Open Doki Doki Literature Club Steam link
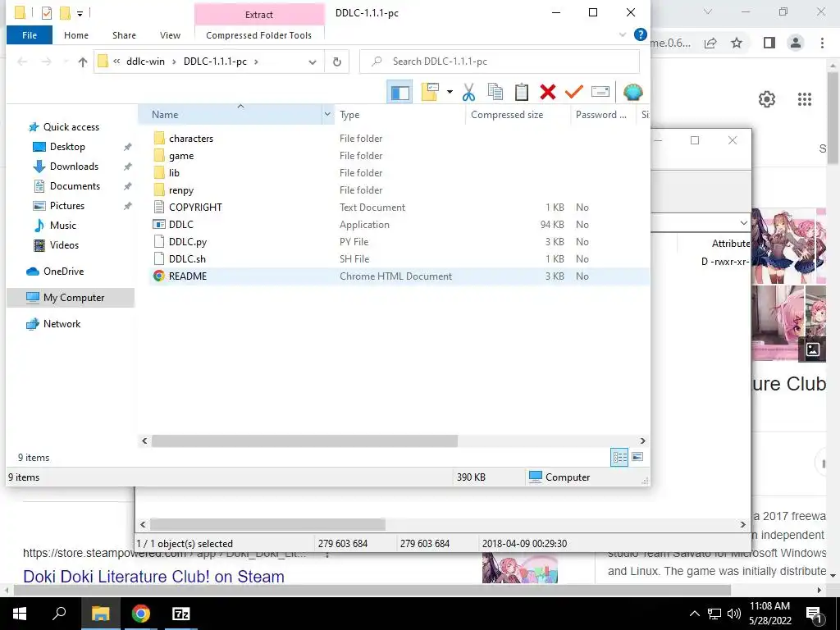This screenshot has width=840, height=630. pos(153,577)
